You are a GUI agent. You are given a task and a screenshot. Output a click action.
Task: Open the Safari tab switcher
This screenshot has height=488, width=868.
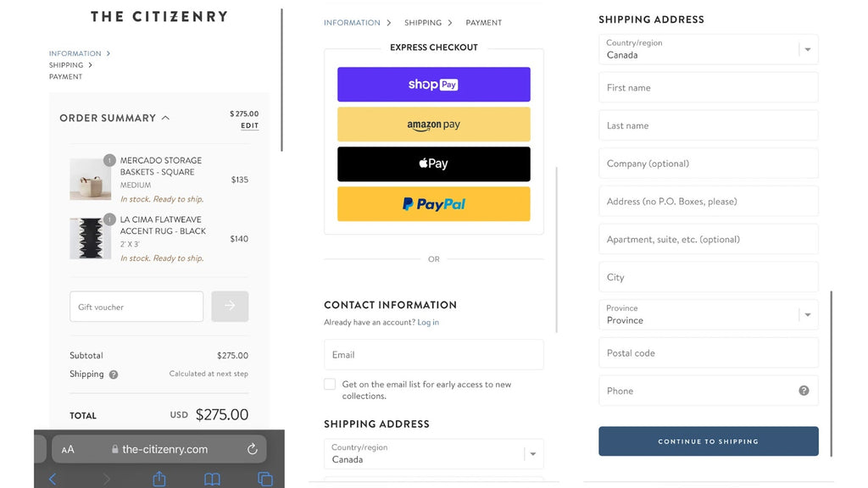[x=264, y=479]
